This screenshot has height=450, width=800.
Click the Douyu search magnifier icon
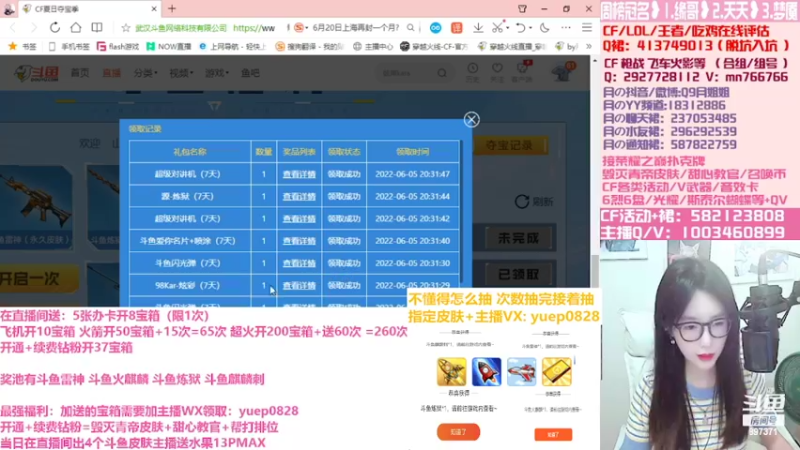point(442,73)
